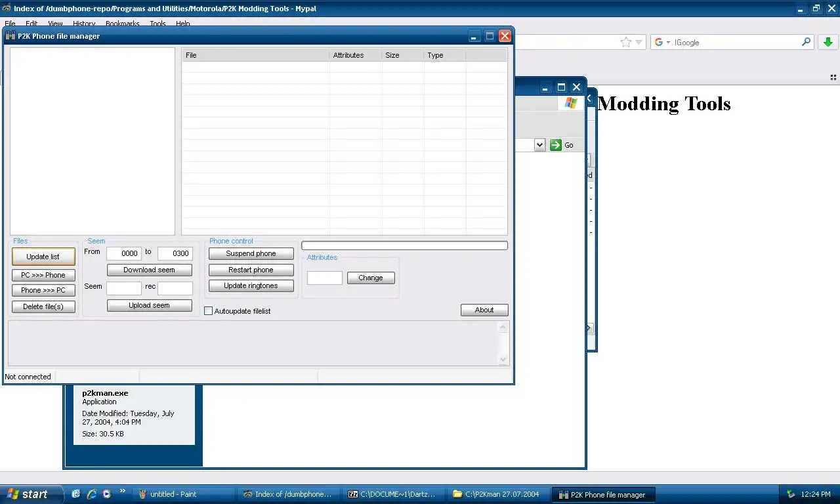840x504 pixels.
Task: Switch to C:\DOCUME~1\Dartz taskbar button
Action: tap(393, 494)
